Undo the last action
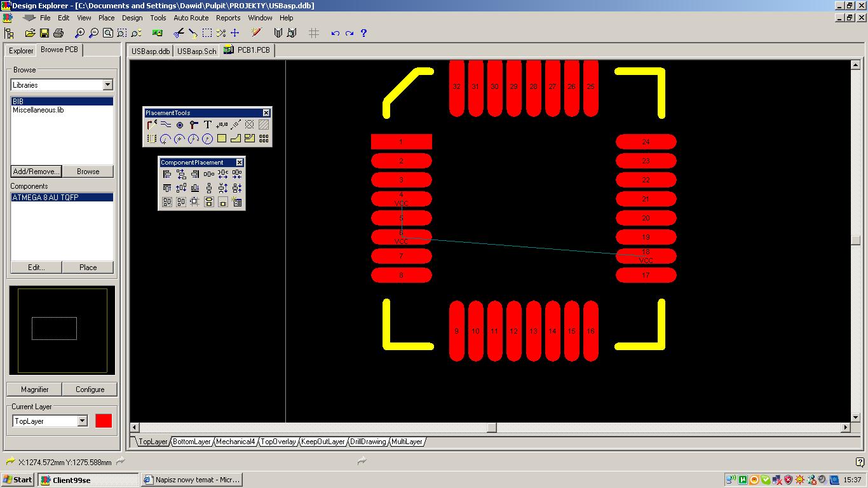This screenshot has width=868, height=488. pos(336,33)
